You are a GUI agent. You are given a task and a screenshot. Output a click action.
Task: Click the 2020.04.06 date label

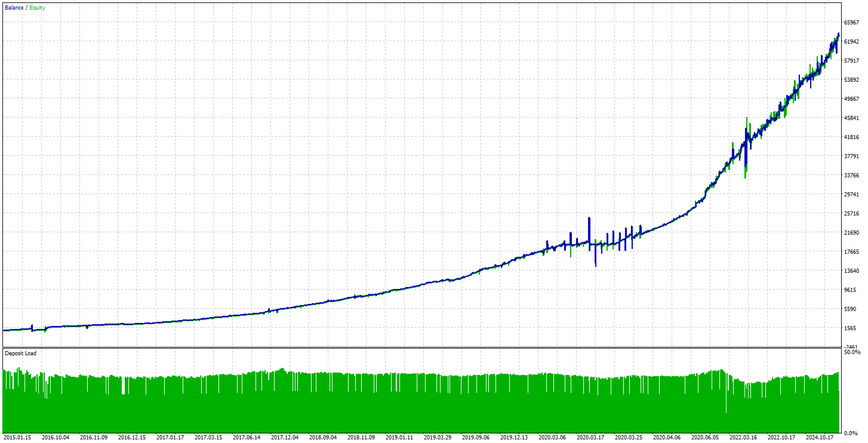[667, 438]
